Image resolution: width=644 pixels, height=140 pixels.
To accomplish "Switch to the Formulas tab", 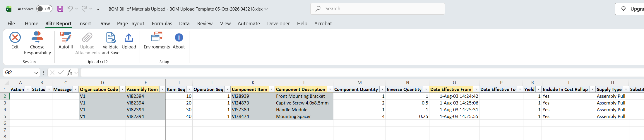I will click(162, 23).
